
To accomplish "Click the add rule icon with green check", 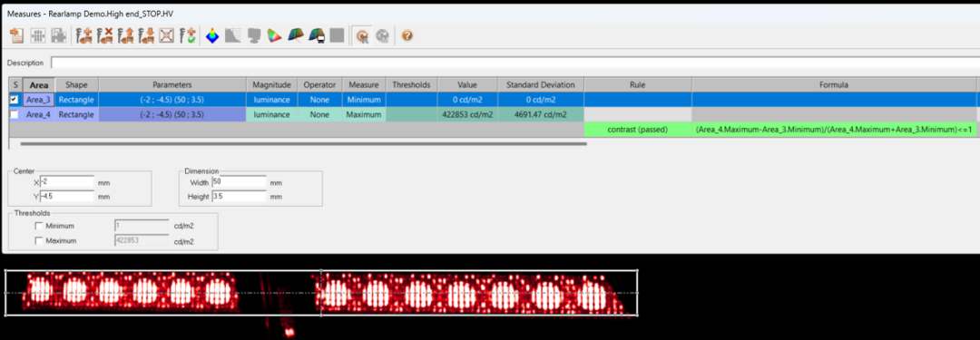I will tap(186, 36).
